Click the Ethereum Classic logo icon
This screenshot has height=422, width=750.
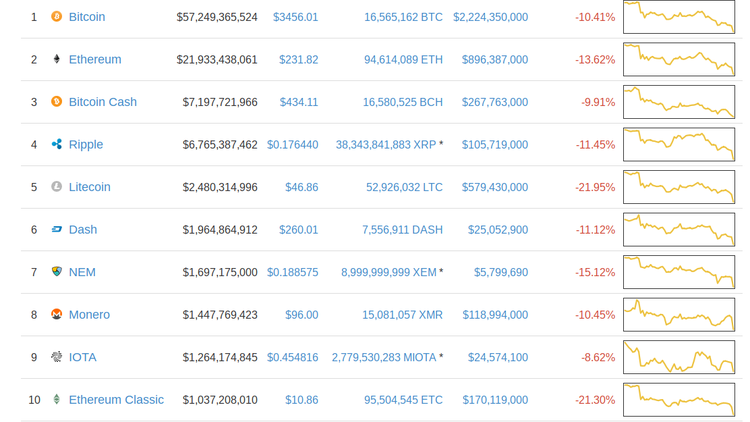click(x=57, y=400)
